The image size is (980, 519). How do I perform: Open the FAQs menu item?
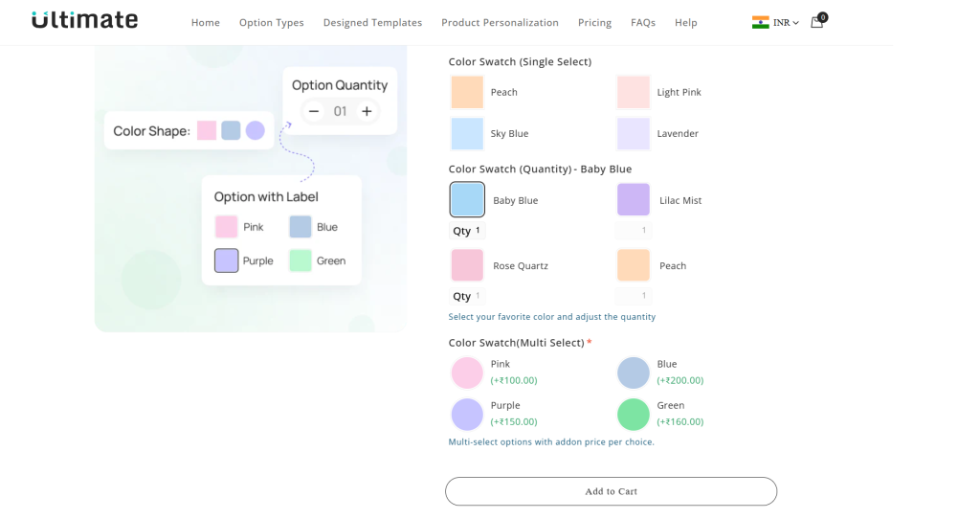(x=643, y=23)
